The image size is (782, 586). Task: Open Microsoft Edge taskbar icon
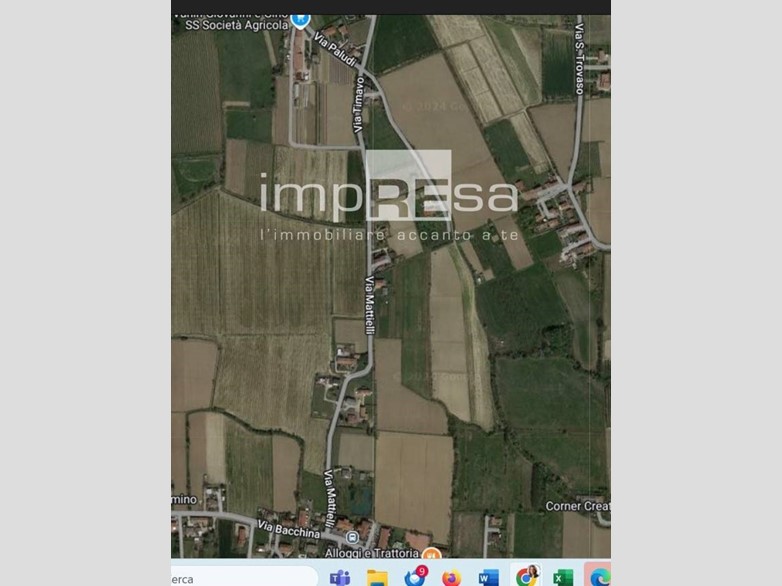599,577
